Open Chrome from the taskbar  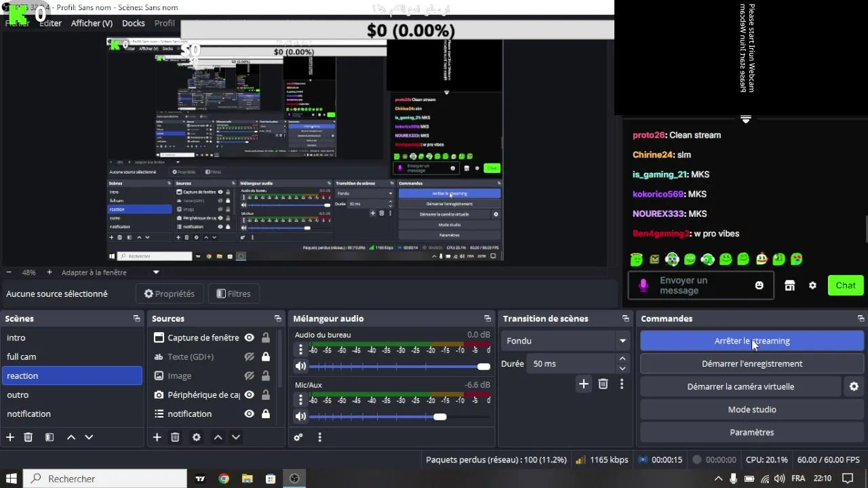224,479
